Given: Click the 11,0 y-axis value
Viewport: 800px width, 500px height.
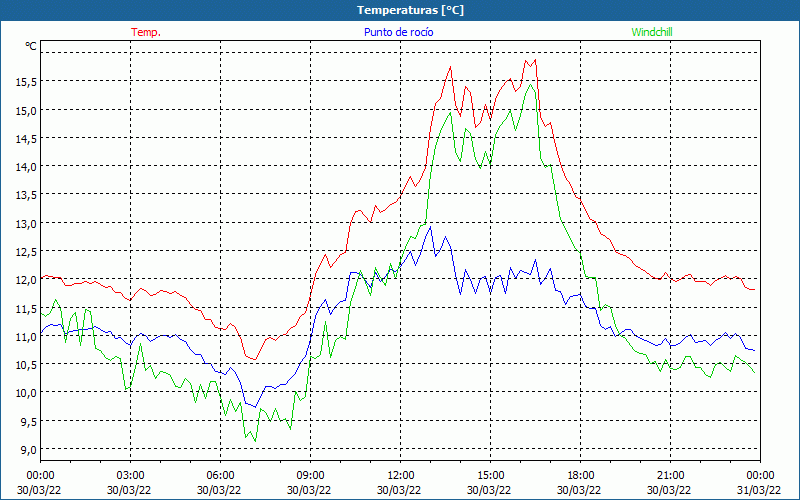Looking at the screenshot, I should pos(25,336).
